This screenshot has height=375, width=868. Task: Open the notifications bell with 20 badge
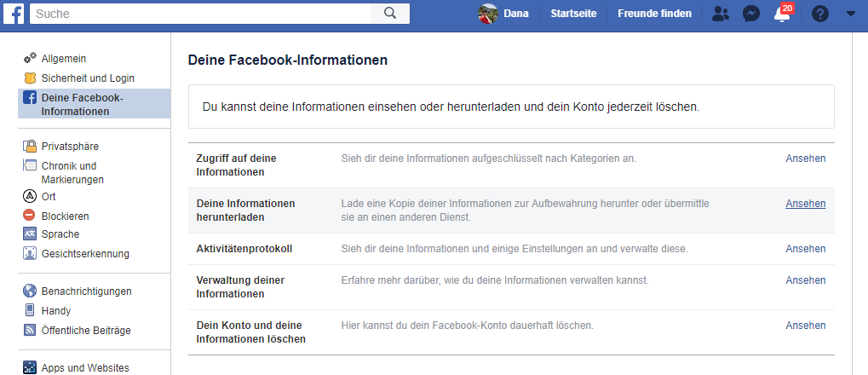782,14
